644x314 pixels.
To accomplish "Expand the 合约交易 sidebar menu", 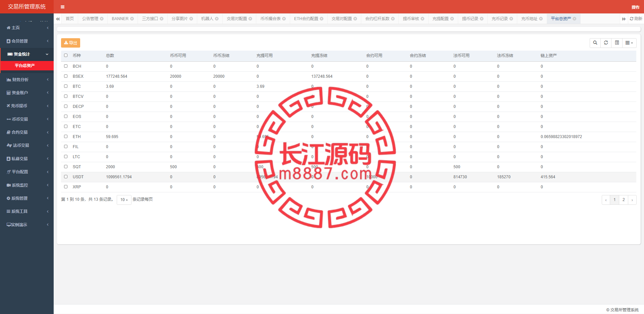I will click(27, 132).
